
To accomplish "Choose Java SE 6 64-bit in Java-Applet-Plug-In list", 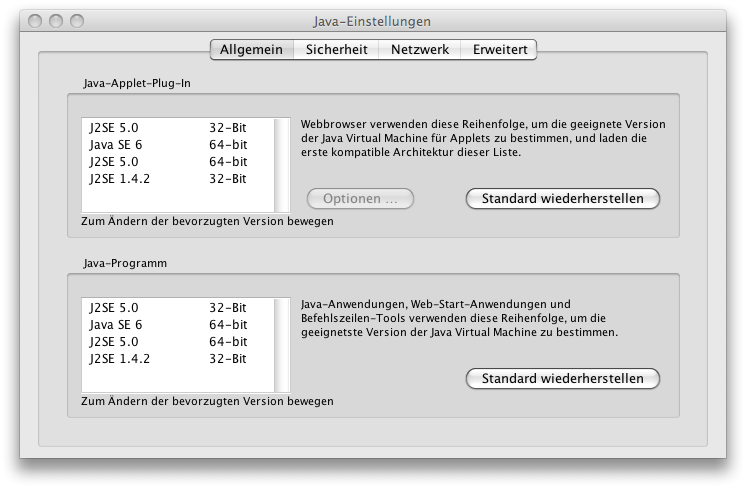I will pyautogui.click(x=170, y=145).
